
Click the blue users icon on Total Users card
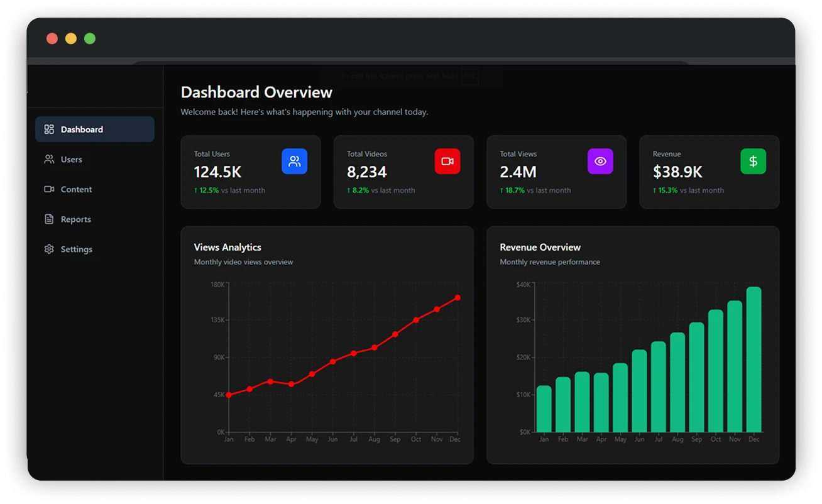tap(294, 161)
